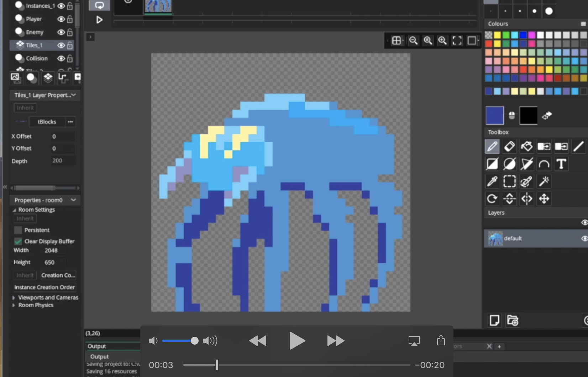Select the Polygon tool
Screen dimensions: 588x377
click(527, 164)
